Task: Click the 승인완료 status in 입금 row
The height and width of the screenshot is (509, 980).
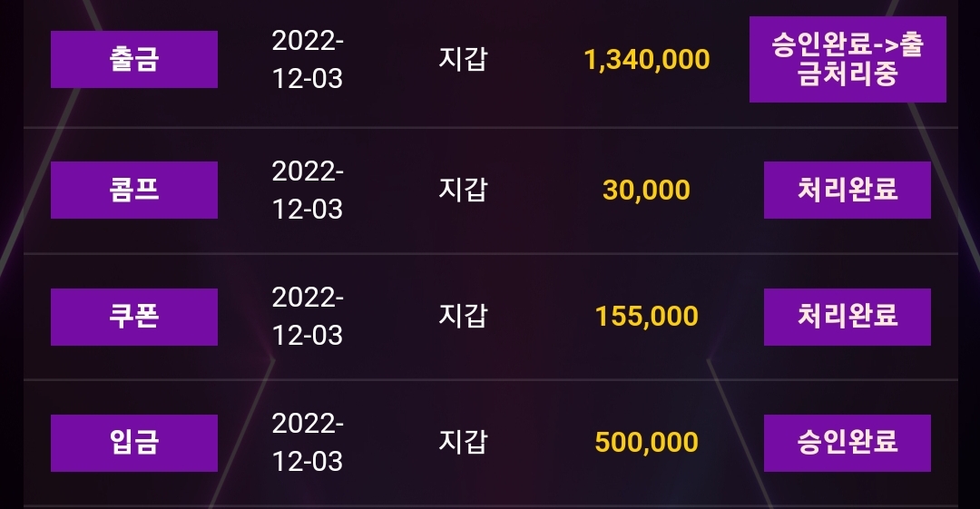Action: pyautogui.click(x=847, y=443)
